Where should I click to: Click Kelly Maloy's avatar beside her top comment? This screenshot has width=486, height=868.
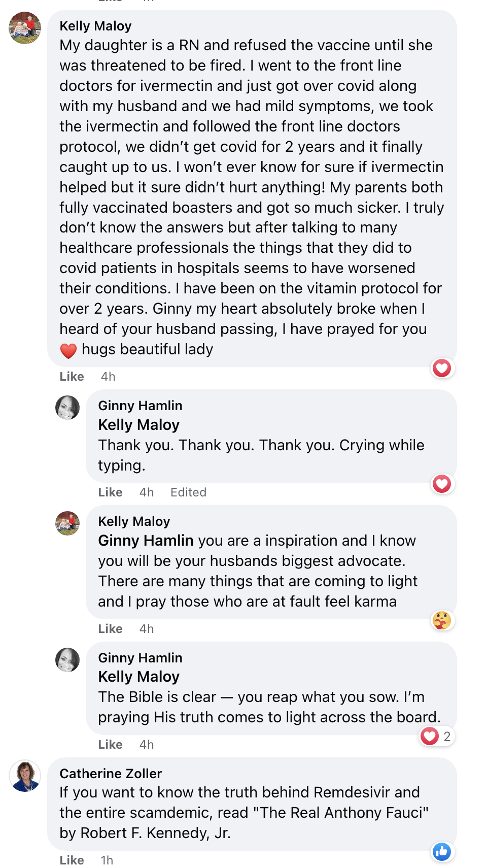[x=25, y=28]
